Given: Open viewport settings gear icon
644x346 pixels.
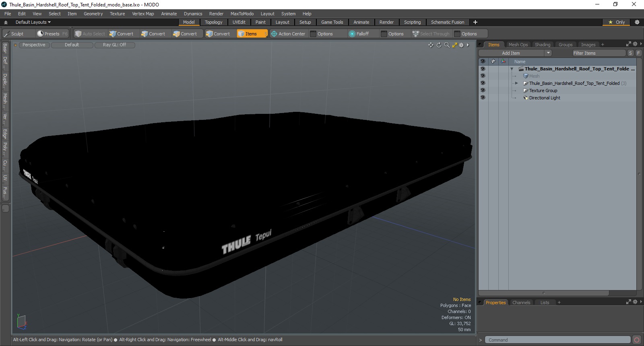Looking at the screenshot, I should click(461, 45).
